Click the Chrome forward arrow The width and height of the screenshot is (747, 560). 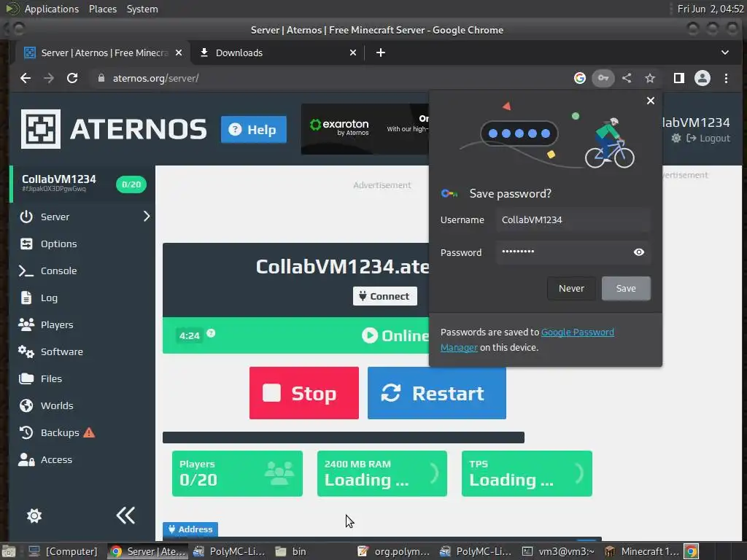(x=49, y=78)
